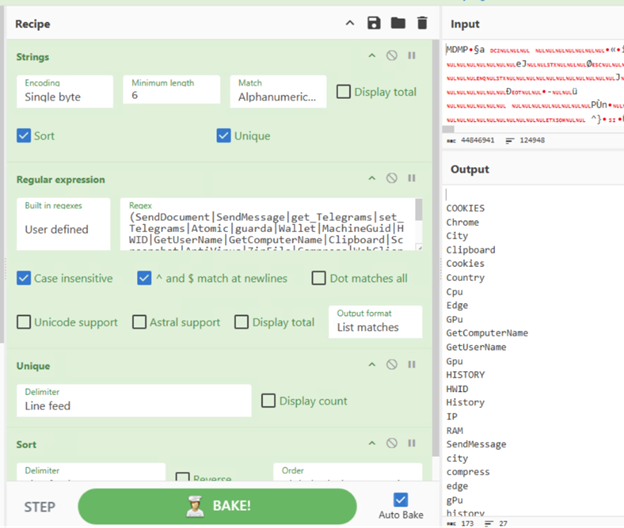Select Country in the output list
Screen dimensions: 624x528
click(x=465, y=278)
